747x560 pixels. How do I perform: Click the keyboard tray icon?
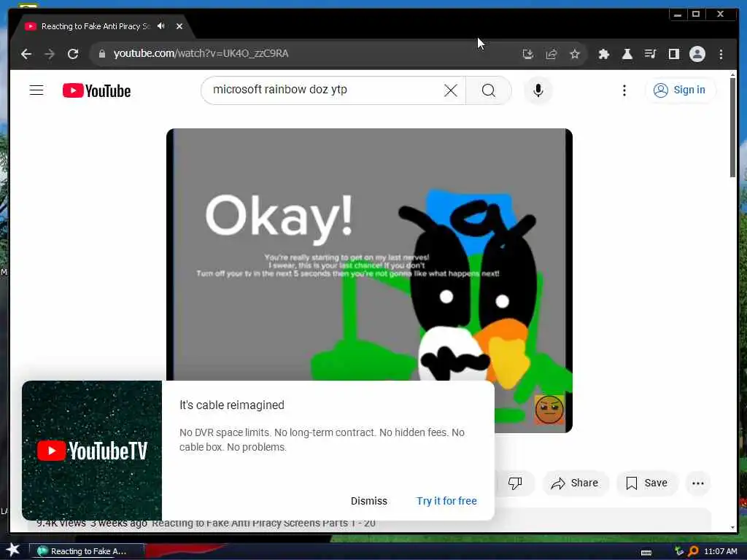coord(646,553)
